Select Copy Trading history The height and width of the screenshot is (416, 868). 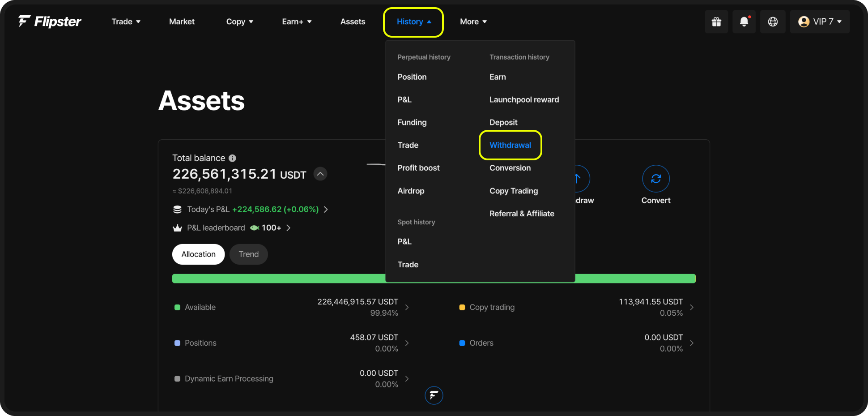[x=514, y=191]
